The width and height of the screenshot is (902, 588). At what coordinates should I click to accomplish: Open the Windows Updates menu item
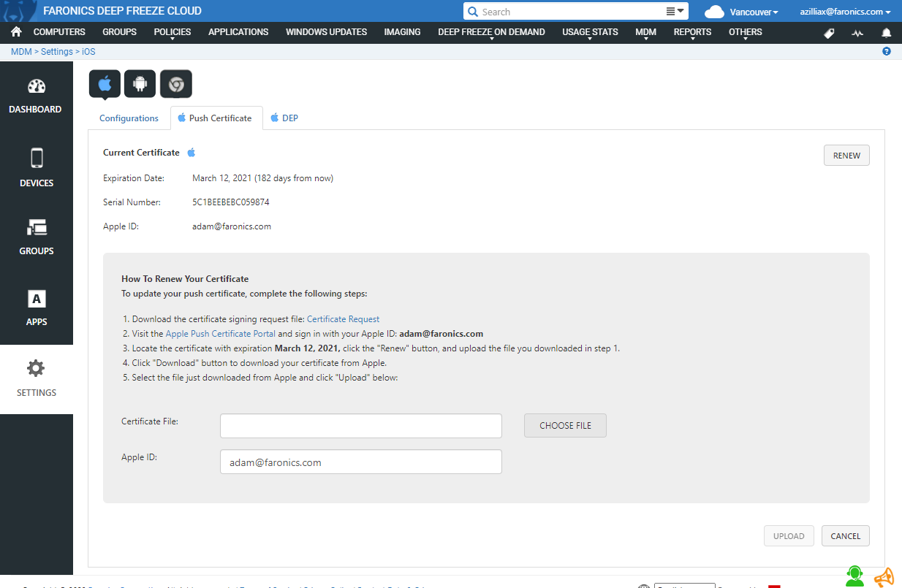click(326, 32)
